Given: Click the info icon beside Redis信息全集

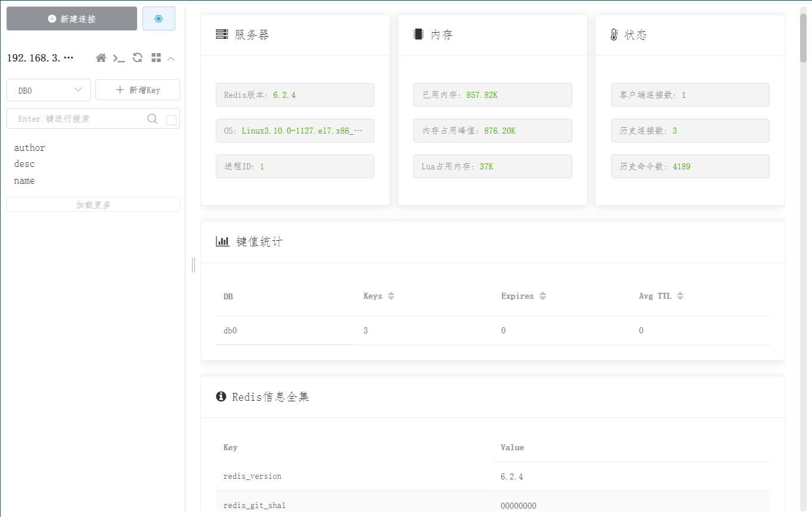Looking at the screenshot, I should coord(221,396).
